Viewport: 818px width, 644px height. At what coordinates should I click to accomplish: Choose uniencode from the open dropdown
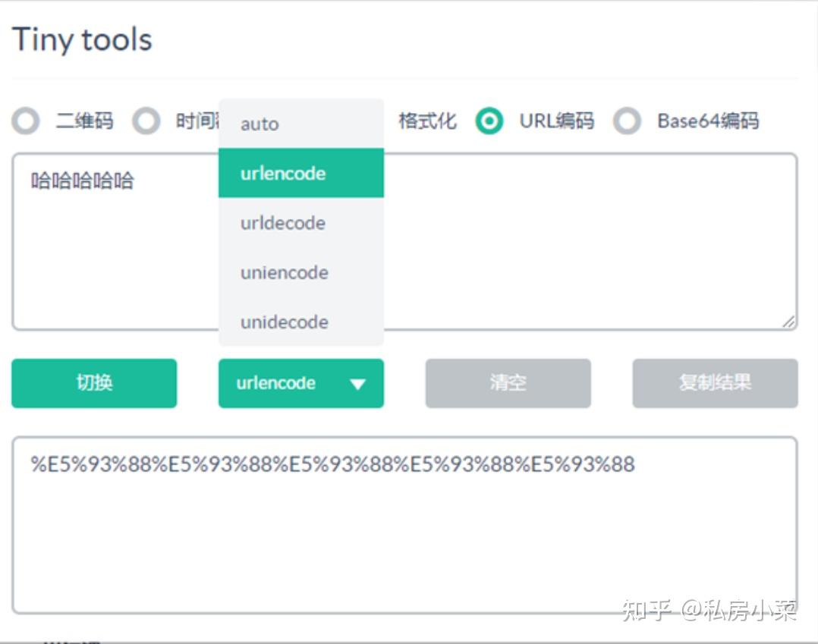point(290,272)
